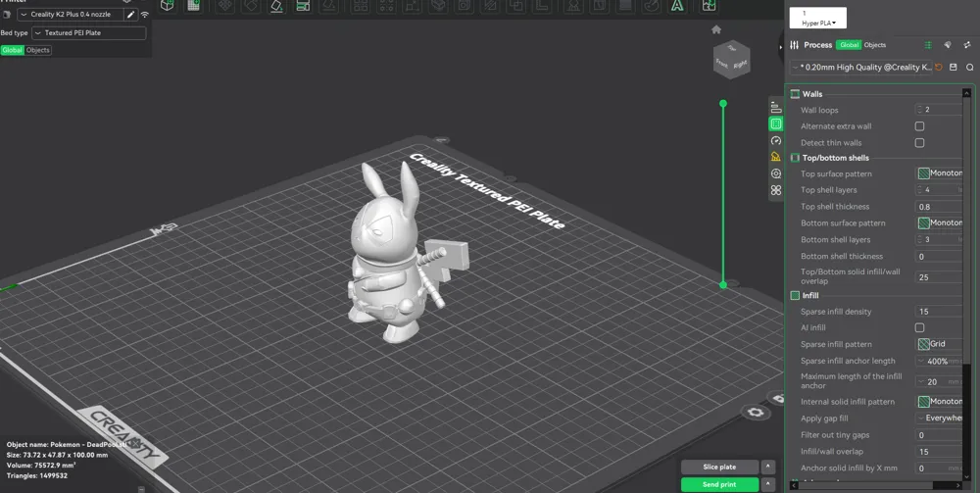Click the Add model cube icon
The image size is (980, 493).
coord(167,6)
